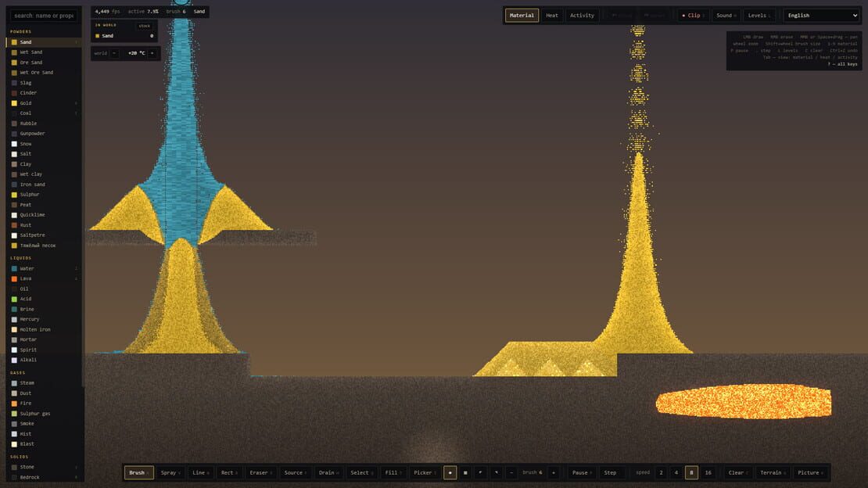Activate the Picker tool
Viewport: 868px width, 488px height.
(424, 472)
